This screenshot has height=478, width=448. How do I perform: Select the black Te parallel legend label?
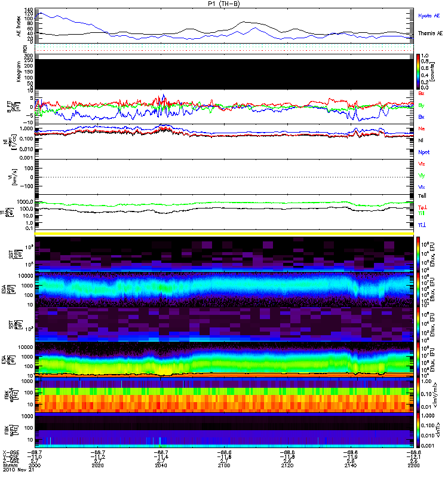[422, 196]
